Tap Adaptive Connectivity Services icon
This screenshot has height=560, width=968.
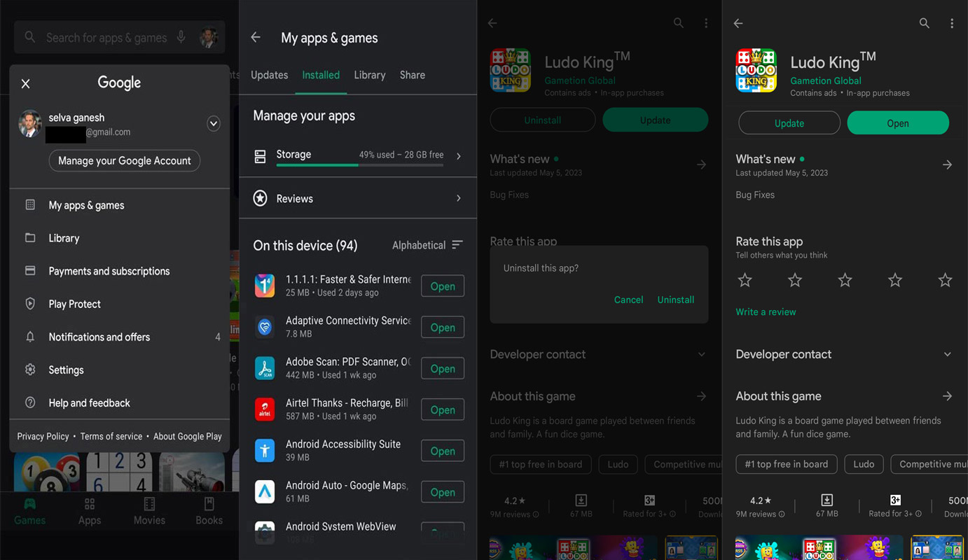click(265, 327)
